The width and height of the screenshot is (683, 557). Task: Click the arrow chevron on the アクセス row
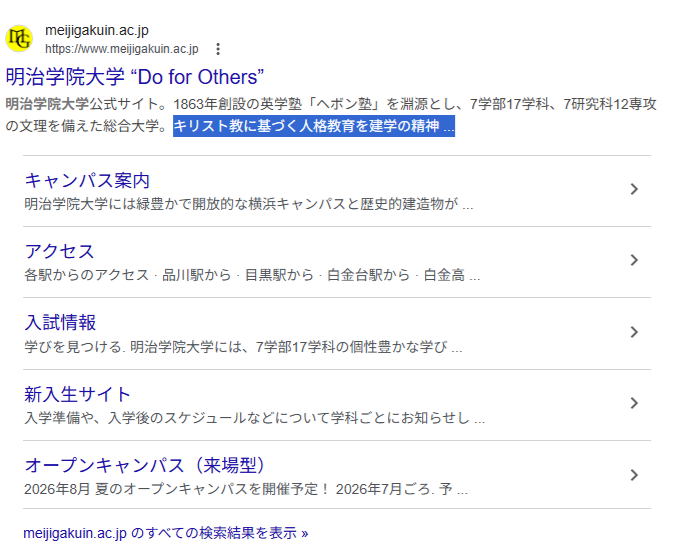[x=634, y=261]
